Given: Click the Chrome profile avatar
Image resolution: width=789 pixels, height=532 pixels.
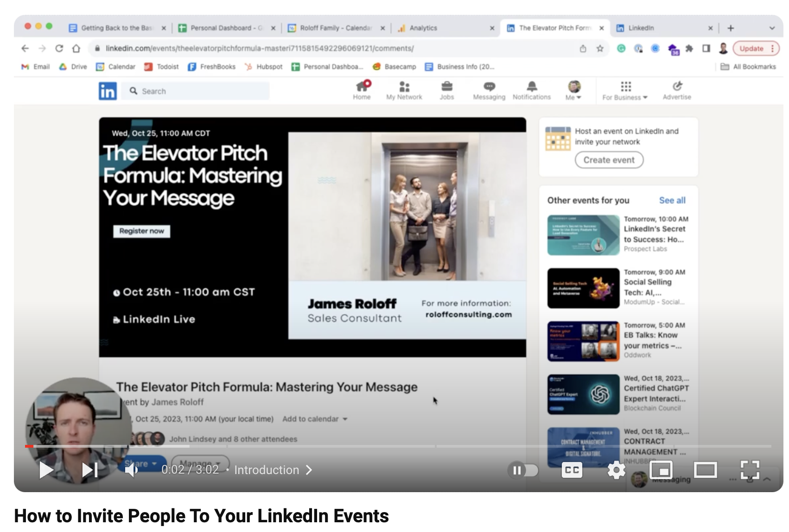Looking at the screenshot, I should point(723,48).
